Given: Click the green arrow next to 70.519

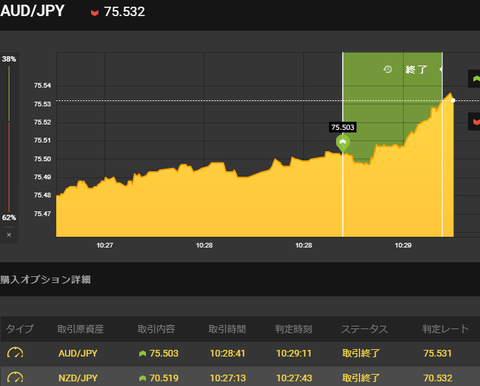Looking at the screenshot, I should click(x=142, y=378).
